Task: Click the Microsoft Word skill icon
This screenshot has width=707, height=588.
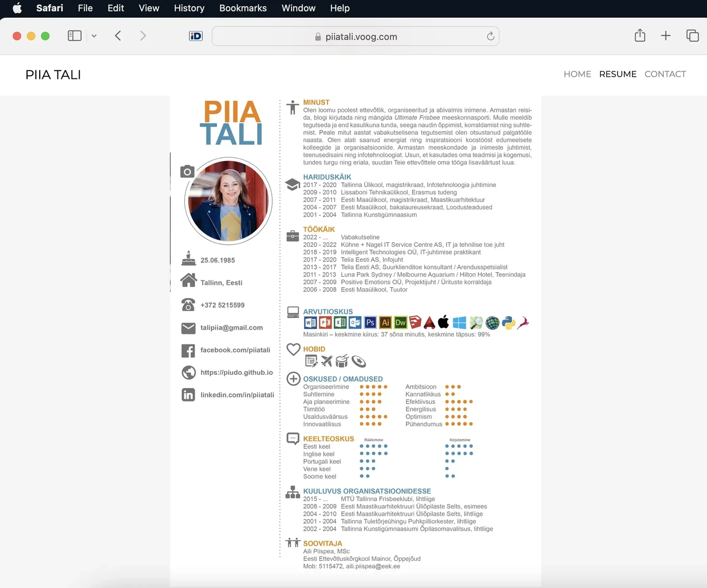Action: pyautogui.click(x=310, y=323)
